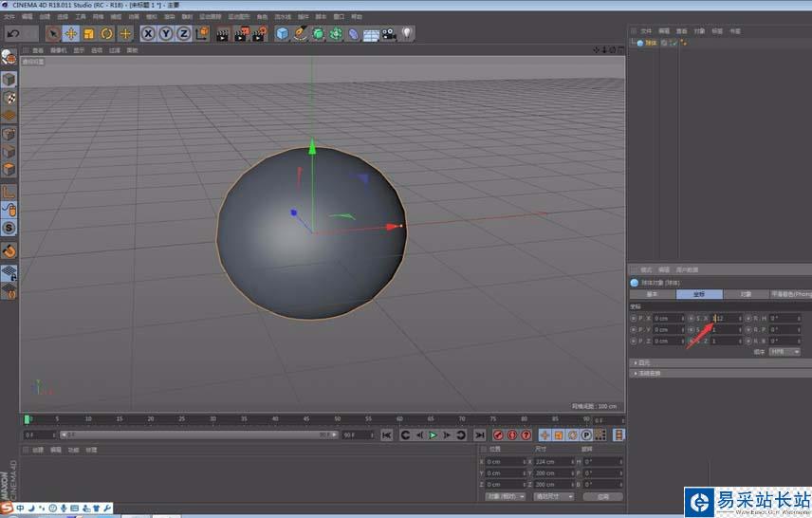Click the Undo arrow icon
Viewport: 812px width, 518px height.
coord(12,33)
